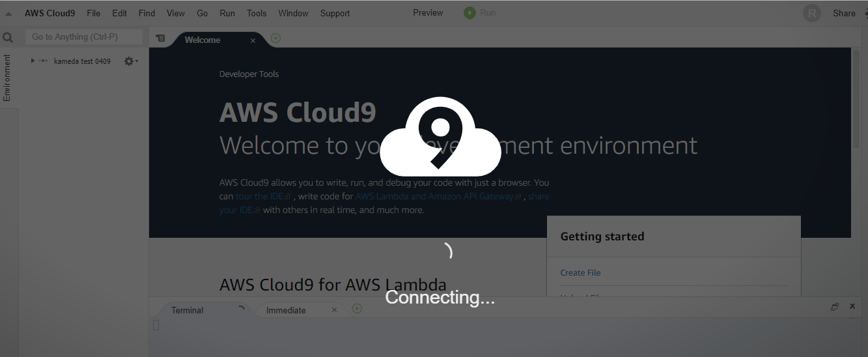Open the Find menu

[x=147, y=13]
